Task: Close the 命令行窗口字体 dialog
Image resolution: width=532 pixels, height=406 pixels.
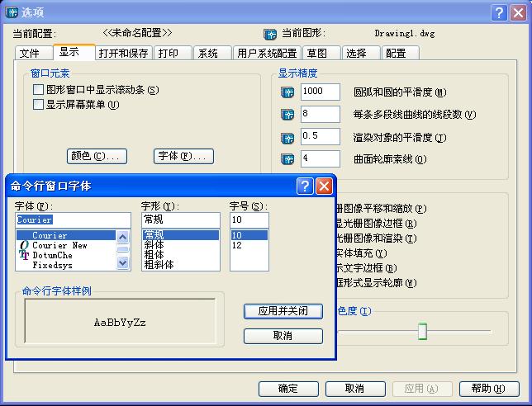Action: pyautogui.click(x=324, y=186)
